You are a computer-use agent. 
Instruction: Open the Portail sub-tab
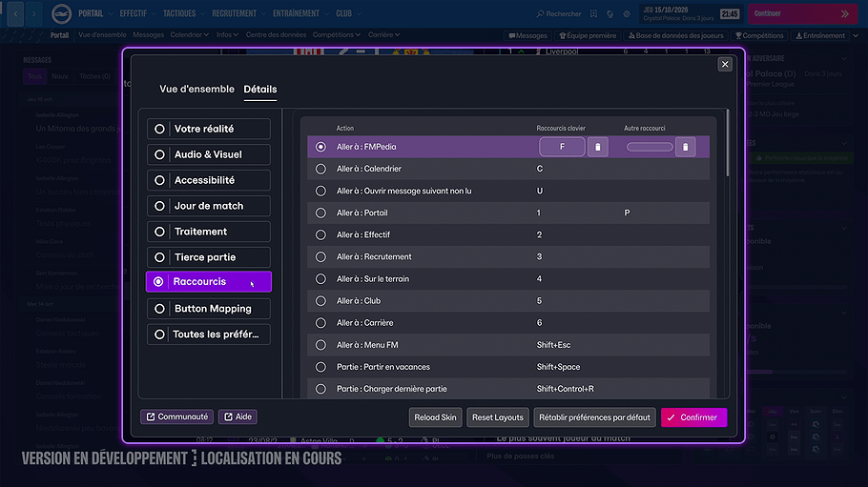59,35
